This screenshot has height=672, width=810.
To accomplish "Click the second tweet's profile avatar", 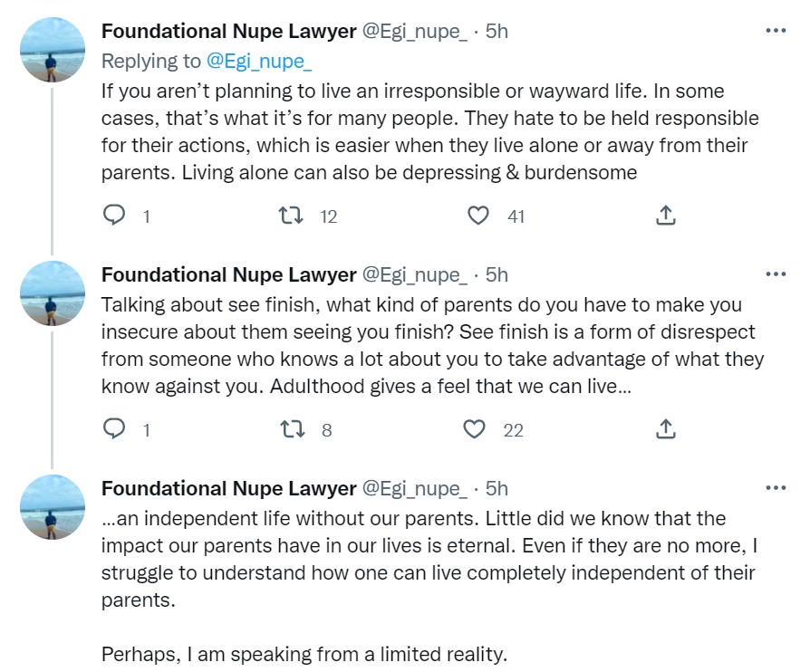I will [x=53, y=293].
